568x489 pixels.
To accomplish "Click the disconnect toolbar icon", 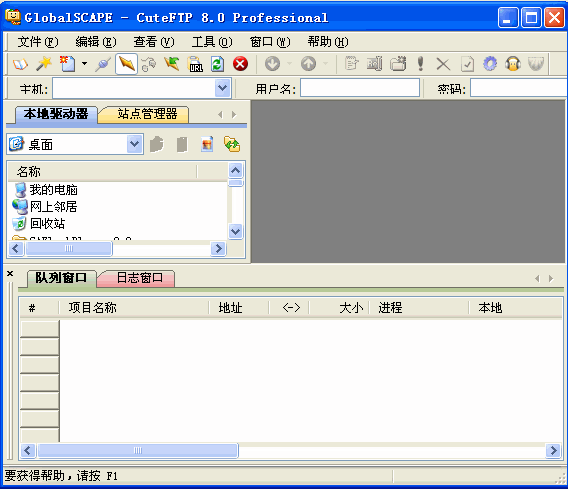I will pyautogui.click(x=149, y=64).
